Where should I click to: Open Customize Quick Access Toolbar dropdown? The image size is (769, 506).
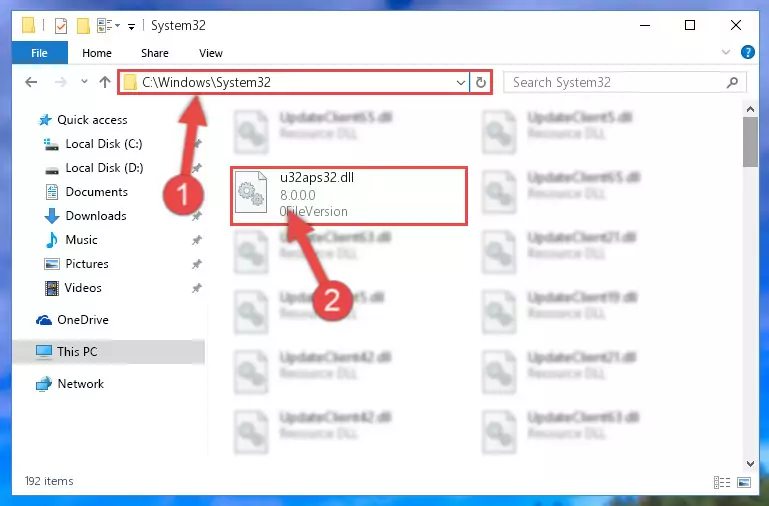[131, 26]
